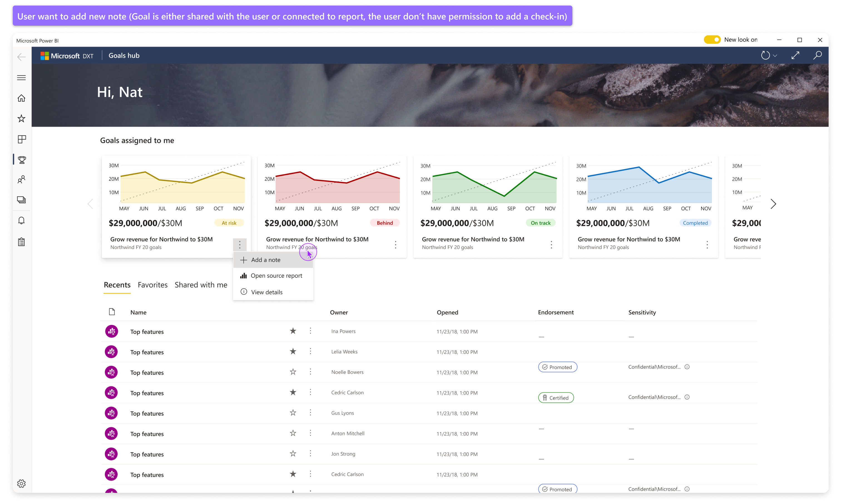Open Top features item by Anton Mitchell

tap(147, 434)
